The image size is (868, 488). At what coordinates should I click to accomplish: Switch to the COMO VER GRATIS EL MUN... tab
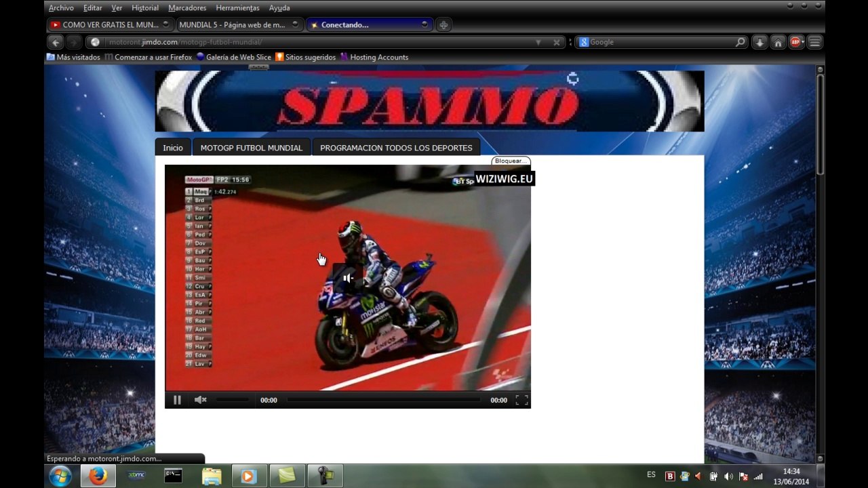click(x=110, y=25)
